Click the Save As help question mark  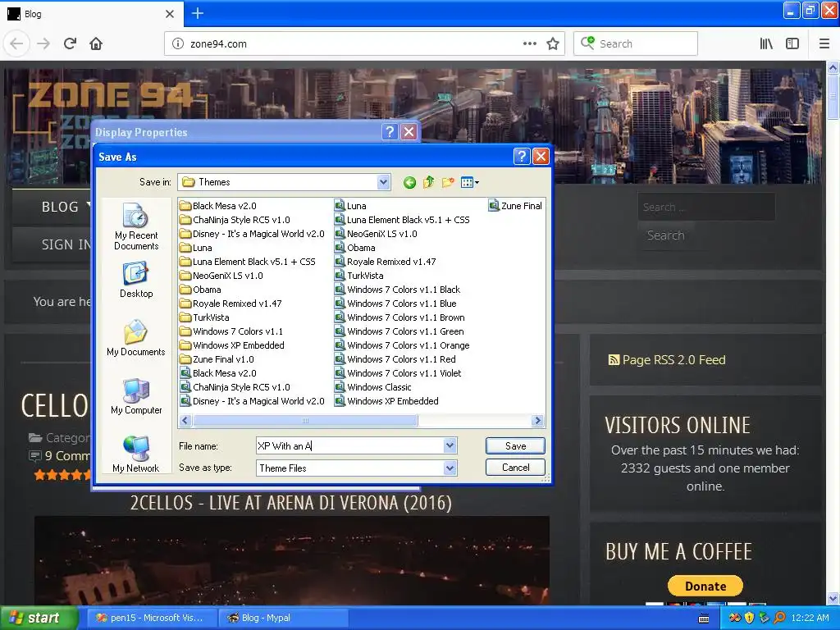point(521,157)
